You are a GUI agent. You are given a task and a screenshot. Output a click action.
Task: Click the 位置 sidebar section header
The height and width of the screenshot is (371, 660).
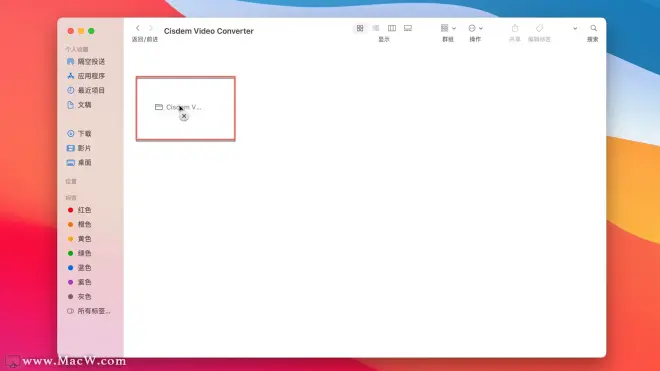(71, 181)
